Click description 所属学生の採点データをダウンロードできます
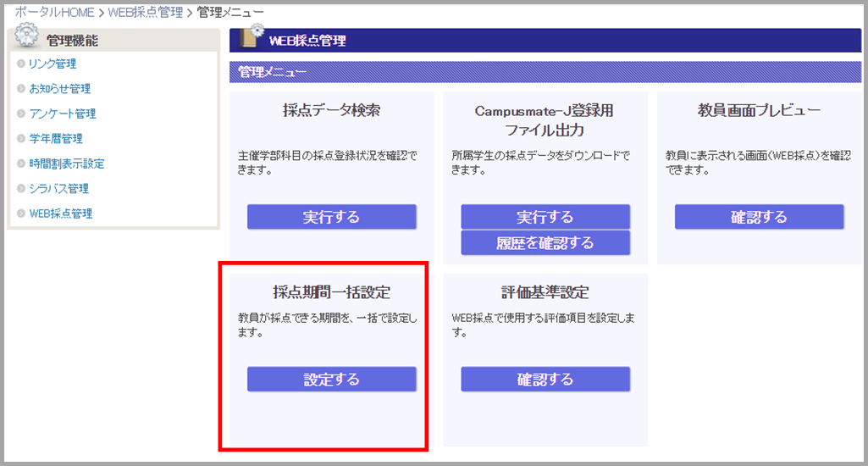 click(x=541, y=163)
